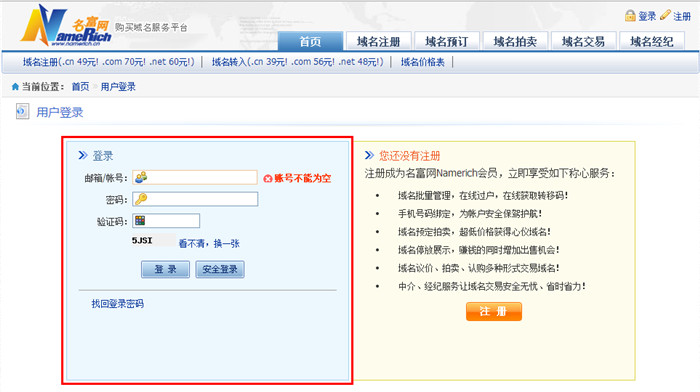Click the home icon in the breadcrumb
The height and width of the screenshot is (392, 700).
point(15,87)
